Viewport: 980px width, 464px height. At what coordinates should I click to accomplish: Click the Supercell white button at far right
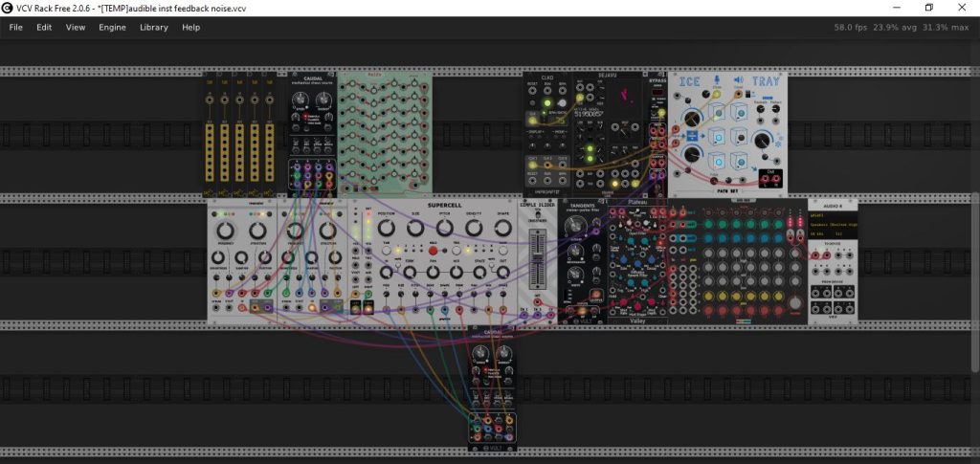503,251
